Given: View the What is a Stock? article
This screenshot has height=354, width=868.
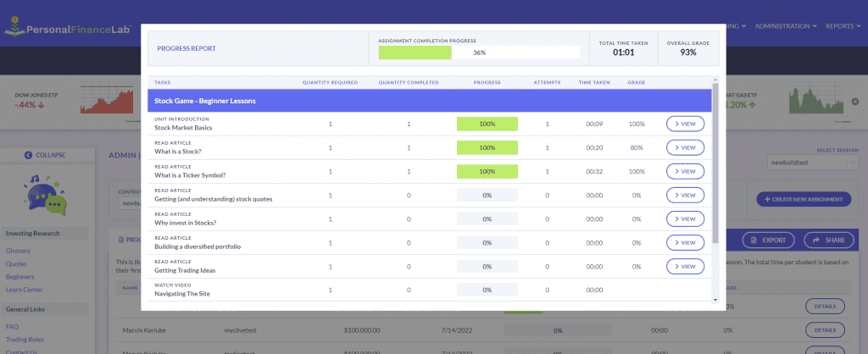Looking at the screenshot, I should pos(685,147).
